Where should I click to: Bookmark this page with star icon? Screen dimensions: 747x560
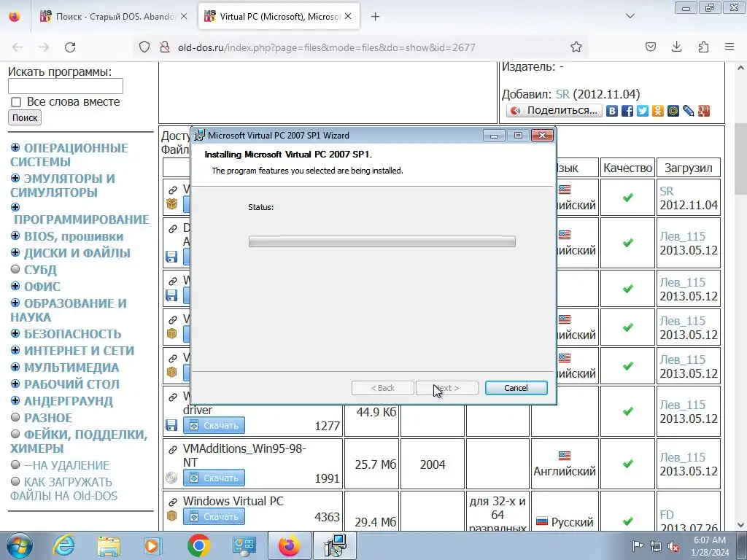(x=576, y=47)
